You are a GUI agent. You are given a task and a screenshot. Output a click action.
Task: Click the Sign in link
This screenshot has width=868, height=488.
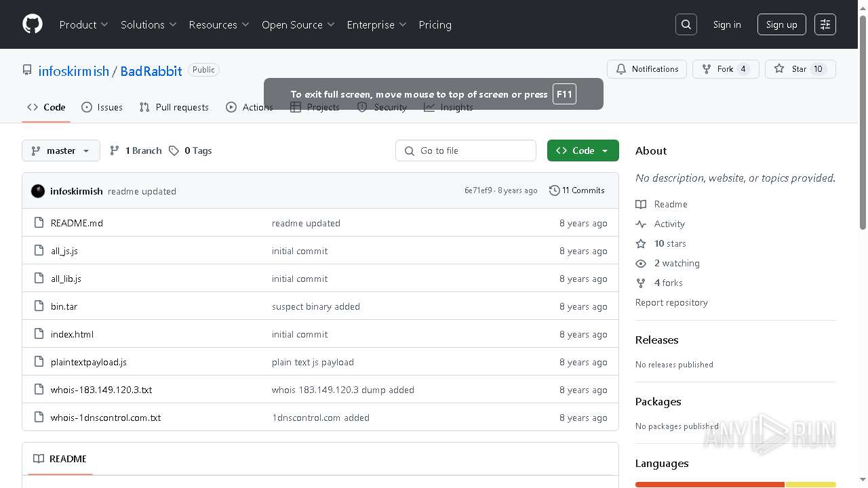[x=727, y=24]
